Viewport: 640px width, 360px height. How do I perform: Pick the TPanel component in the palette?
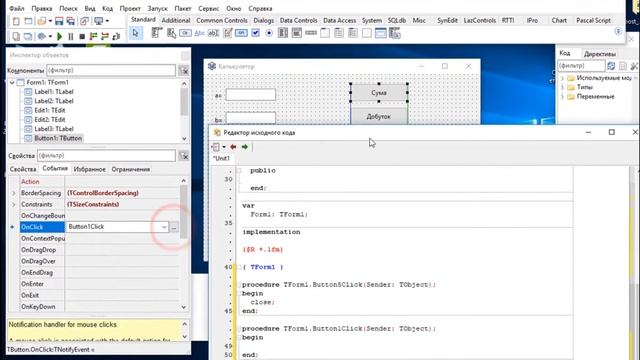(367, 33)
